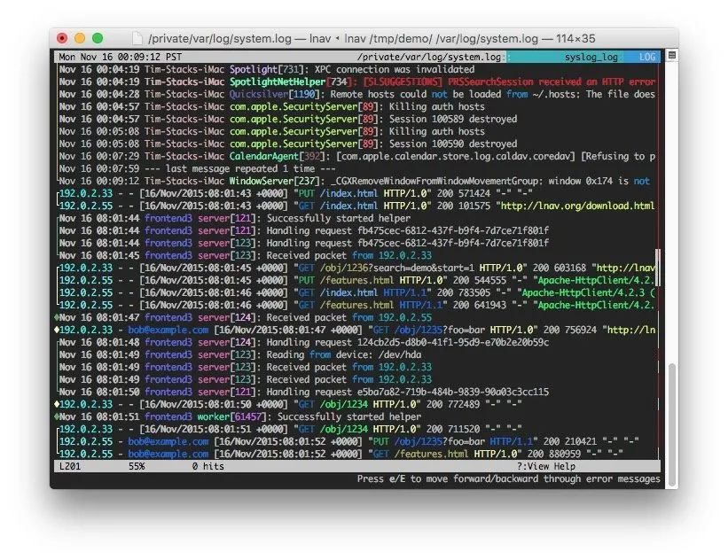Click the 'Reading from device: /dev/hda' line
The image size is (728, 560).
click(240, 355)
